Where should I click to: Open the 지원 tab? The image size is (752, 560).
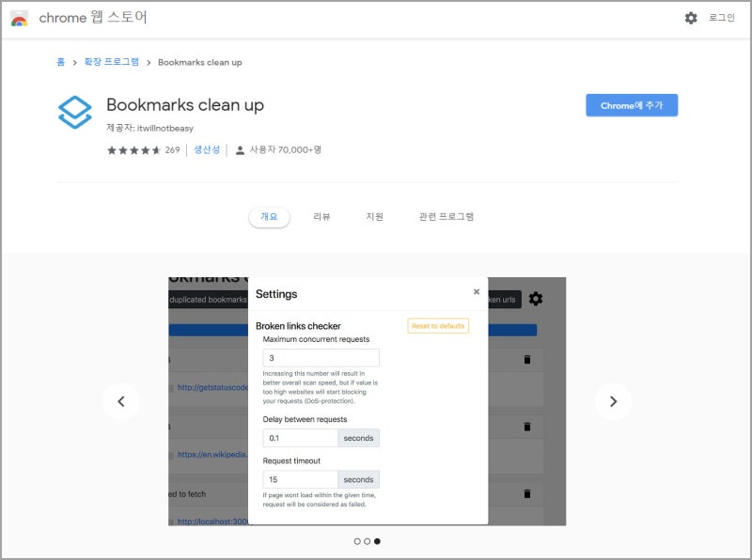pos(374,217)
